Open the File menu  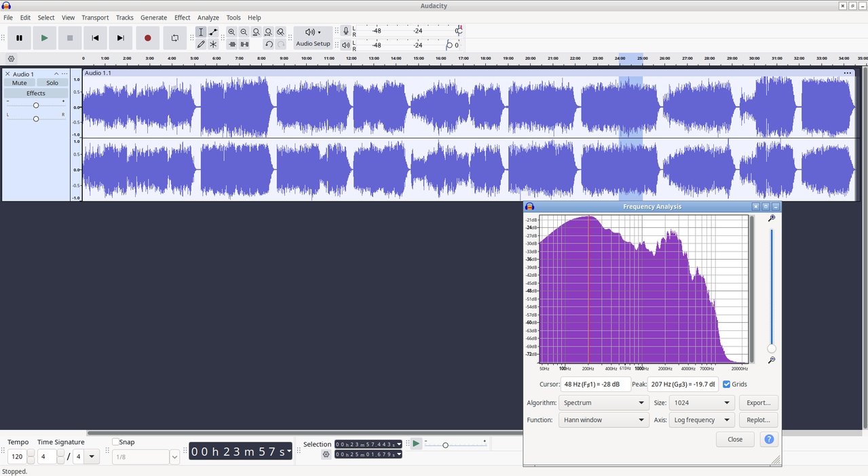(x=8, y=18)
